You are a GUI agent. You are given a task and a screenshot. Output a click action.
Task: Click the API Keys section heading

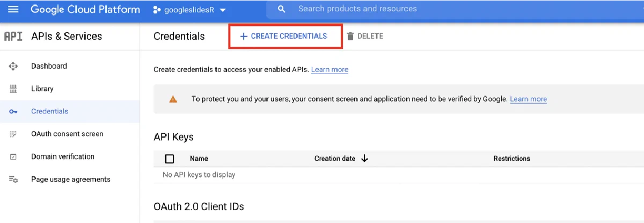[x=173, y=137]
